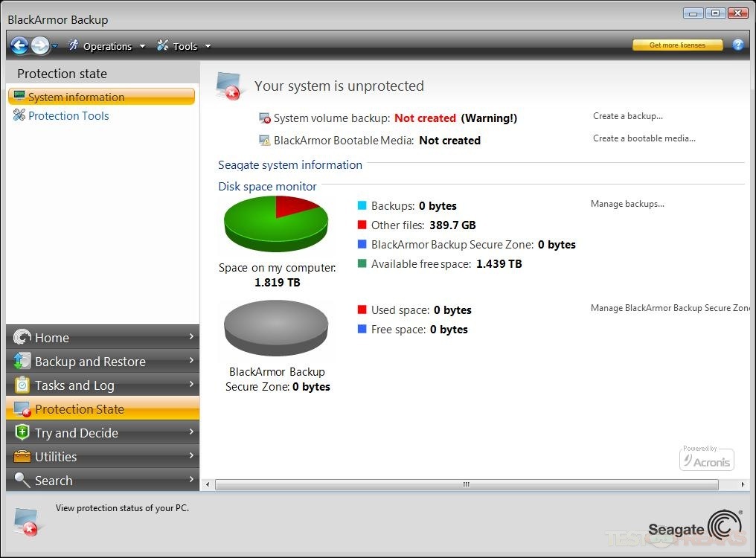
Task: Select System information in Protection state
Action: point(76,97)
